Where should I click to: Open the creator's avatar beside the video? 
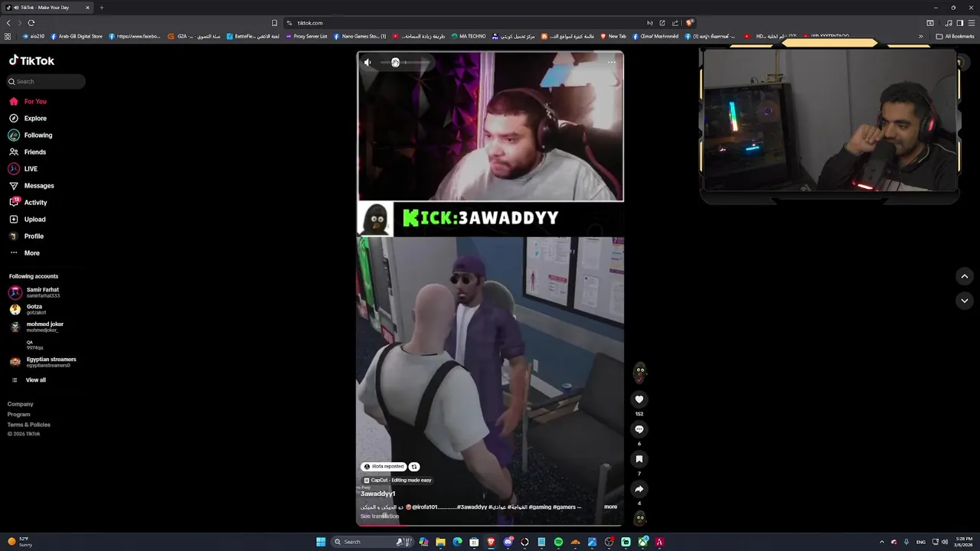tap(639, 373)
